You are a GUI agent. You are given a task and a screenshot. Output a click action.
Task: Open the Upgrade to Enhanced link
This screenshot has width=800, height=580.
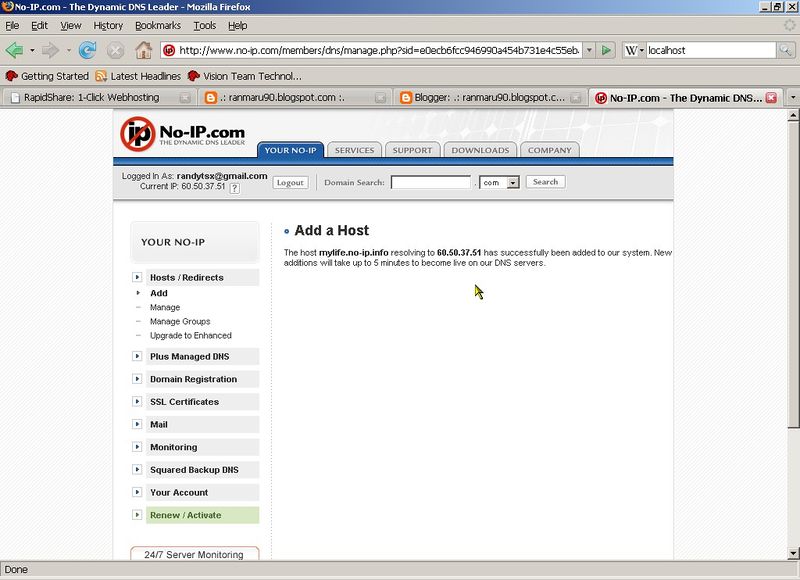tap(191, 335)
